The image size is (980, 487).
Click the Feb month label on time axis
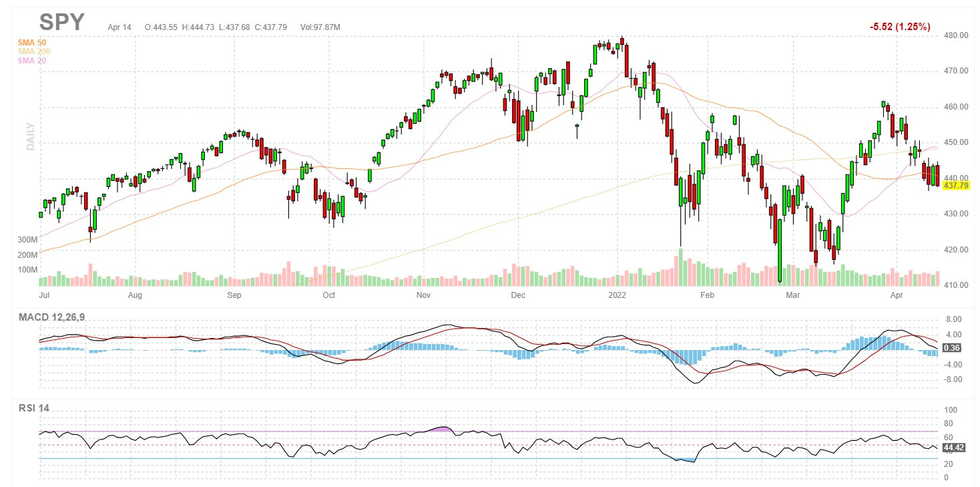pos(708,295)
